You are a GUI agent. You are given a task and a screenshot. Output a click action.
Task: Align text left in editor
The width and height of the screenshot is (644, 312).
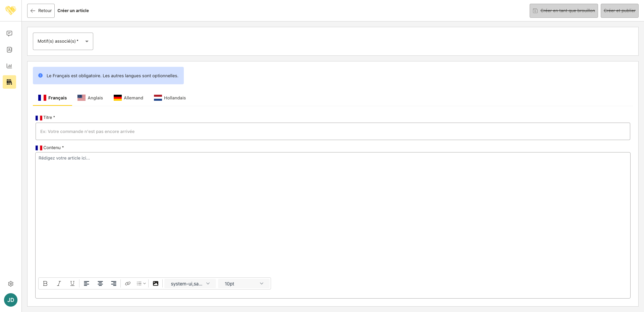tap(87, 283)
